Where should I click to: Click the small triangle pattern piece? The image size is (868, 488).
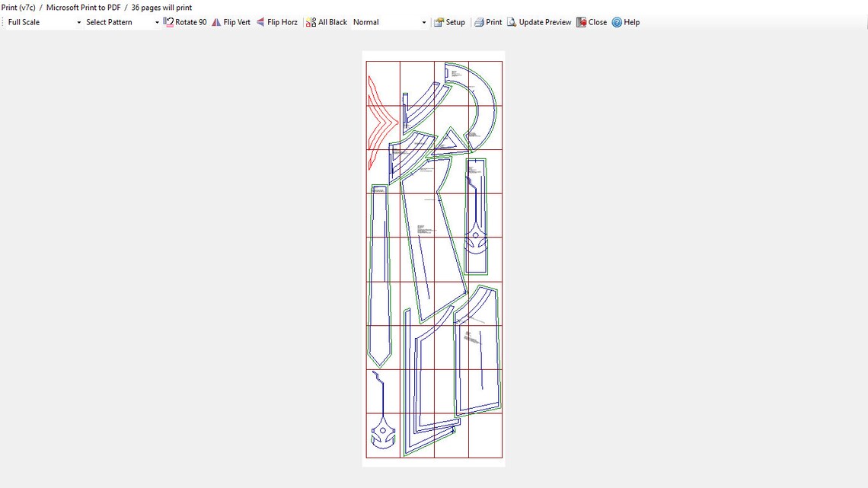click(x=453, y=142)
